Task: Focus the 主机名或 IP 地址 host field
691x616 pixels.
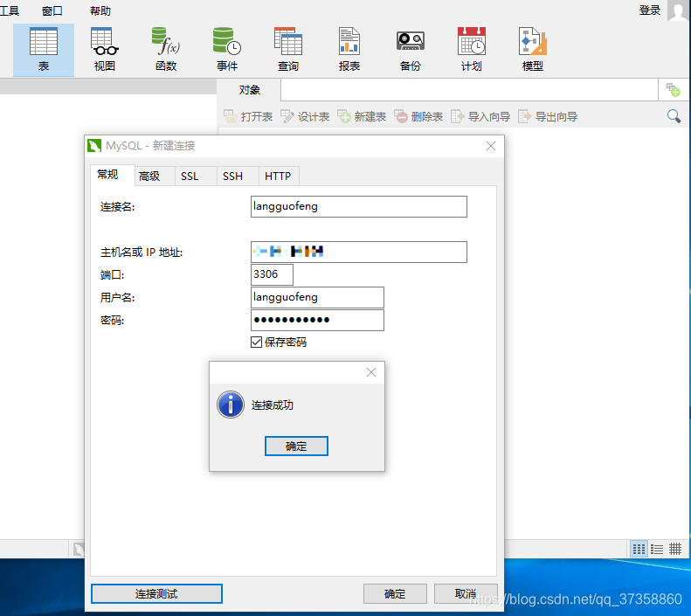Action: tap(359, 252)
